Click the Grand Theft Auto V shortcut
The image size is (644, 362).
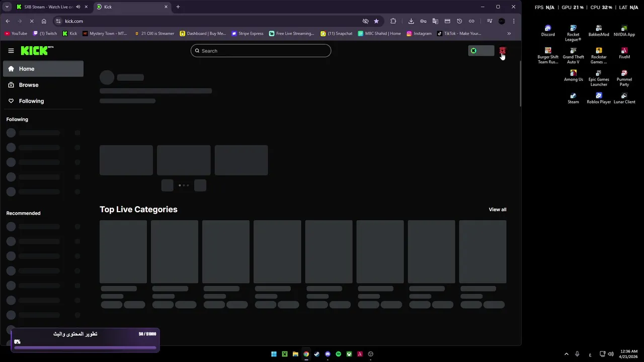[x=573, y=56]
